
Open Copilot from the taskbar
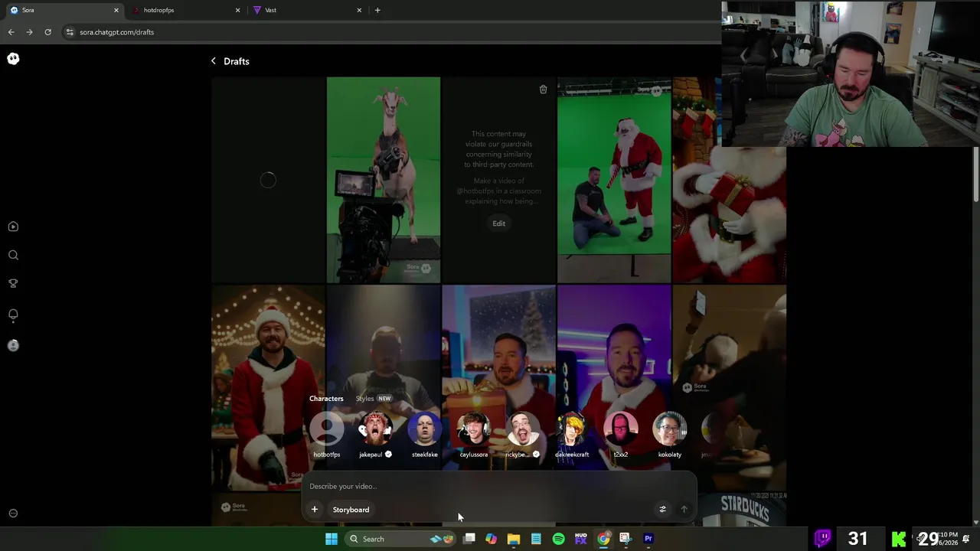click(491, 539)
